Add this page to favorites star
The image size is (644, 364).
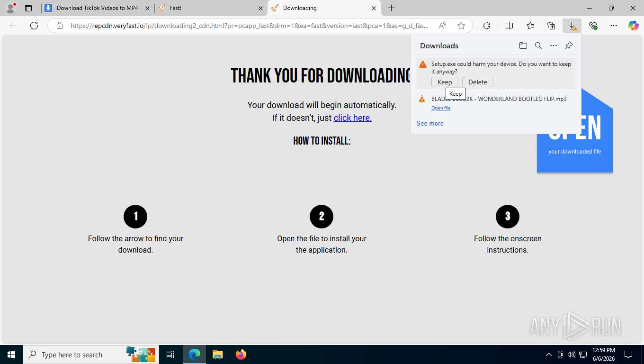click(461, 26)
